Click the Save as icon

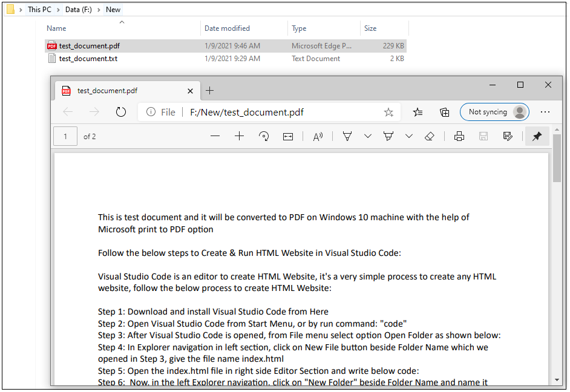pyautogui.click(x=508, y=136)
